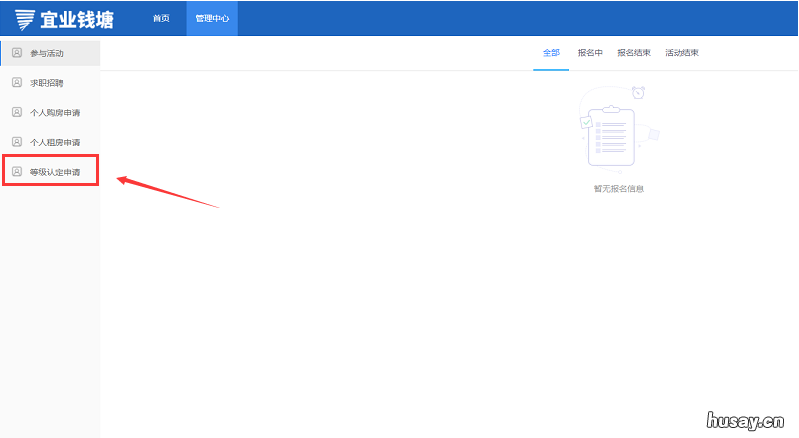Click the 等级认定申请 sidebar icon
Viewport: 799px width, 438px height.
click(16, 172)
